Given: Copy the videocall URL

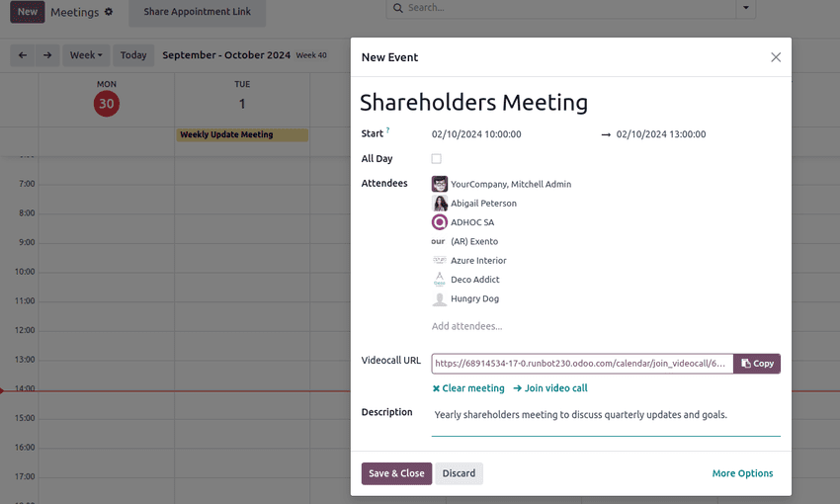Looking at the screenshot, I should [757, 364].
